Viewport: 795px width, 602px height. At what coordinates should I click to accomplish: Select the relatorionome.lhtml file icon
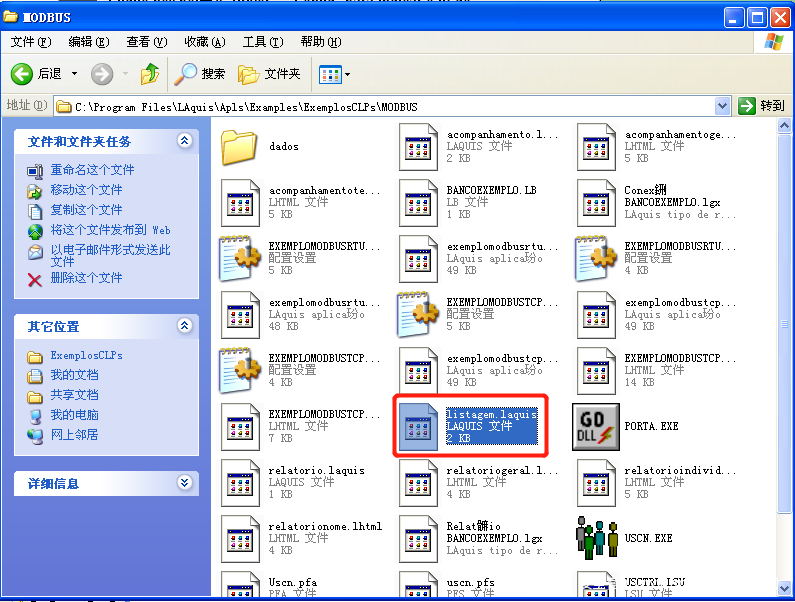[x=240, y=539]
